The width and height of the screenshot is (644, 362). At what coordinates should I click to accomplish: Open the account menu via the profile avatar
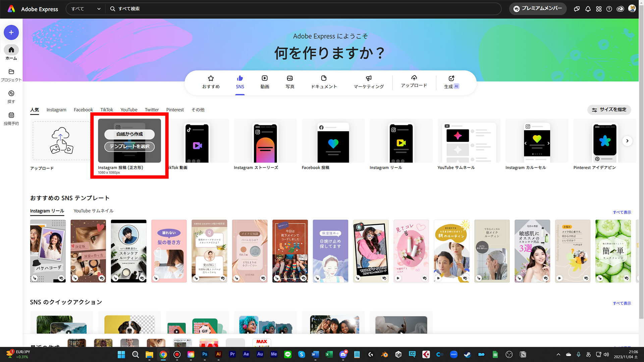[632, 8]
